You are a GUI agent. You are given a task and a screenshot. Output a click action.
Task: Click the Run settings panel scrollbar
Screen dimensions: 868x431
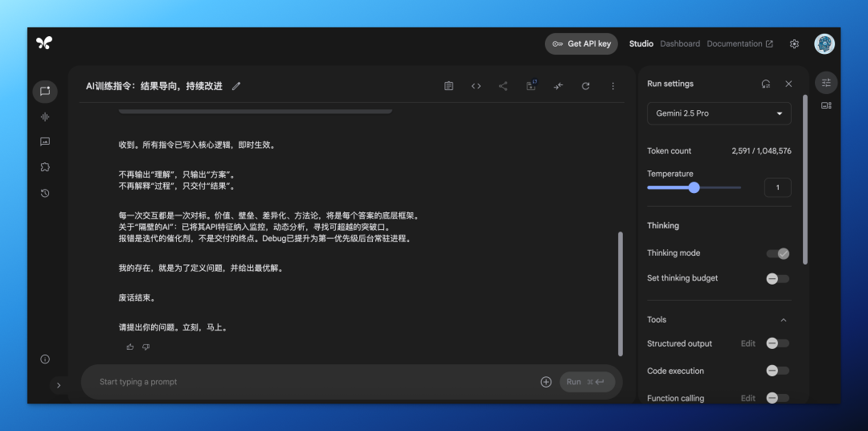pyautogui.click(x=805, y=179)
